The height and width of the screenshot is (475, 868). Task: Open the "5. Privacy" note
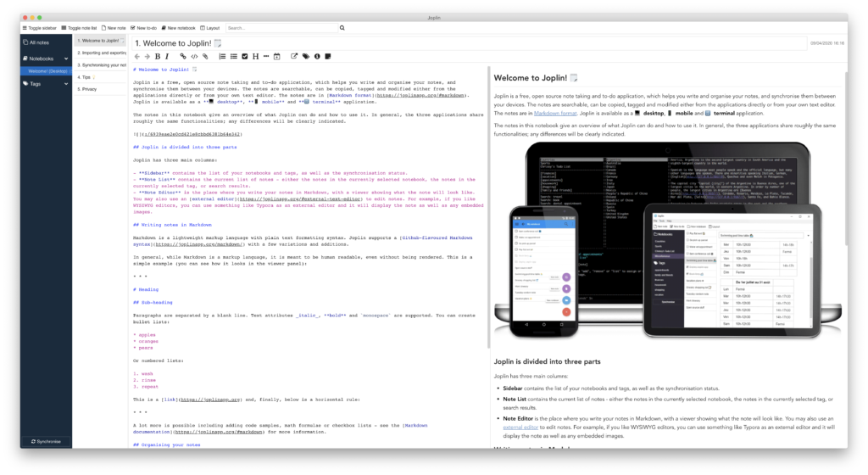(88, 87)
